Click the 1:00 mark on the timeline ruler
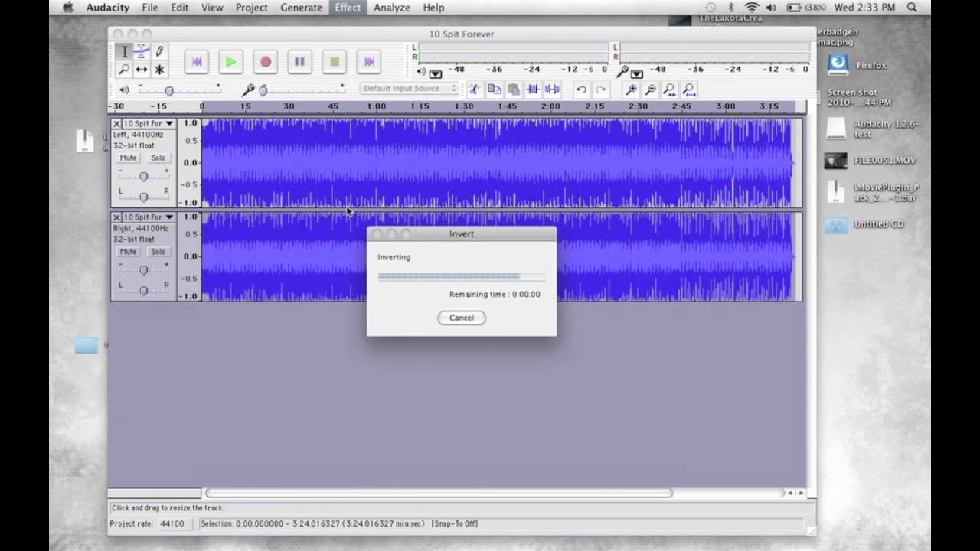Screen dimensions: 980x551 (376, 106)
